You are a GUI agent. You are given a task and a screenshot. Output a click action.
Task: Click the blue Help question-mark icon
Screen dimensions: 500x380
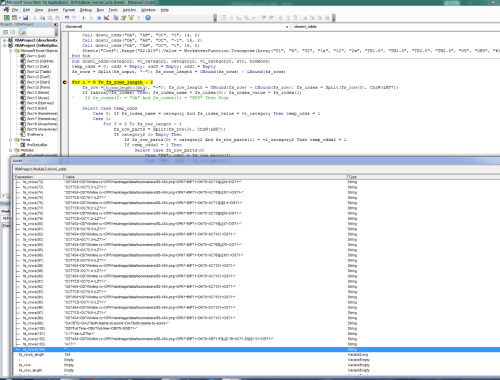(x=148, y=18)
